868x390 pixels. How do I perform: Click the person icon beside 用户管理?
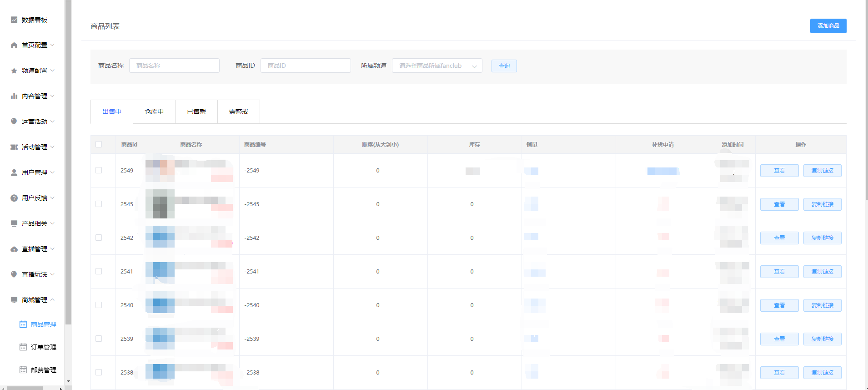click(14, 172)
